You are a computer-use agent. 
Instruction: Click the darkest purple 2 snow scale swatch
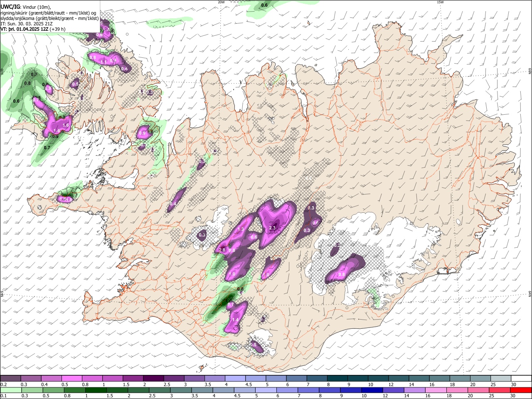pos(153,378)
